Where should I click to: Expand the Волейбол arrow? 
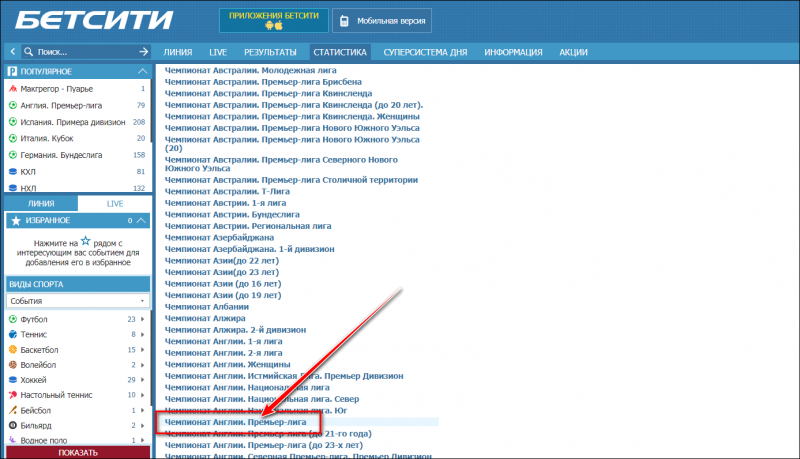pyautogui.click(x=142, y=365)
